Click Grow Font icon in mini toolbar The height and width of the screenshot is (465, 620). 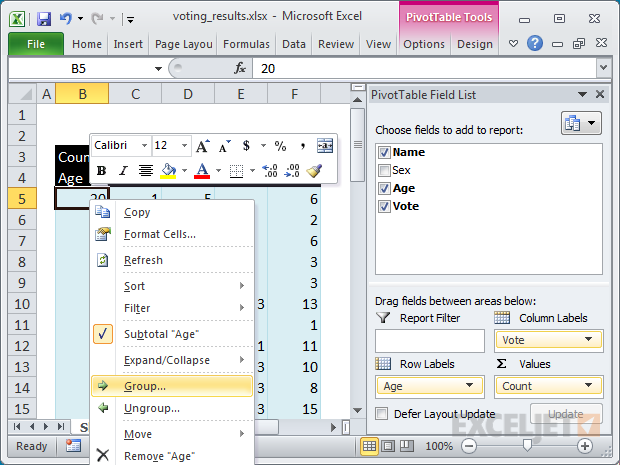[x=203, y=146]
